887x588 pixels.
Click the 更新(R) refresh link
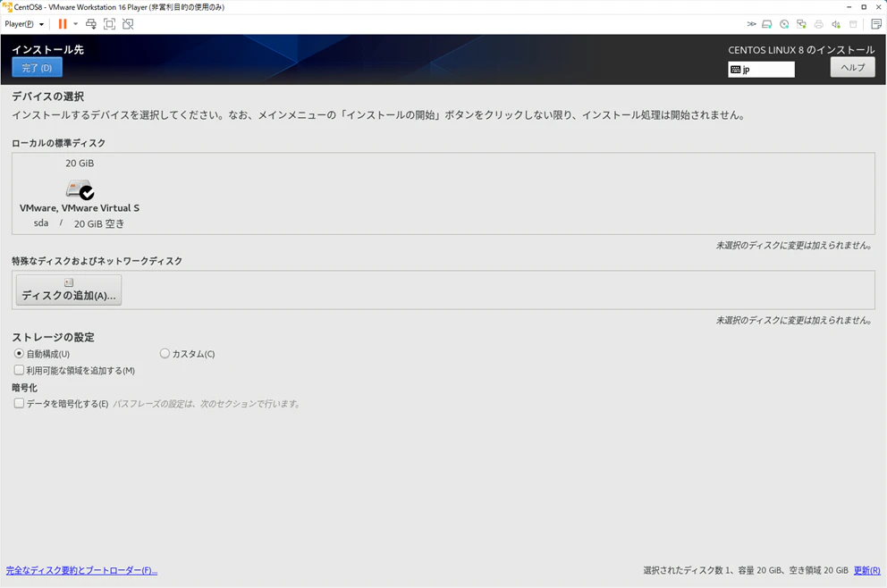(x=866, y=570)
